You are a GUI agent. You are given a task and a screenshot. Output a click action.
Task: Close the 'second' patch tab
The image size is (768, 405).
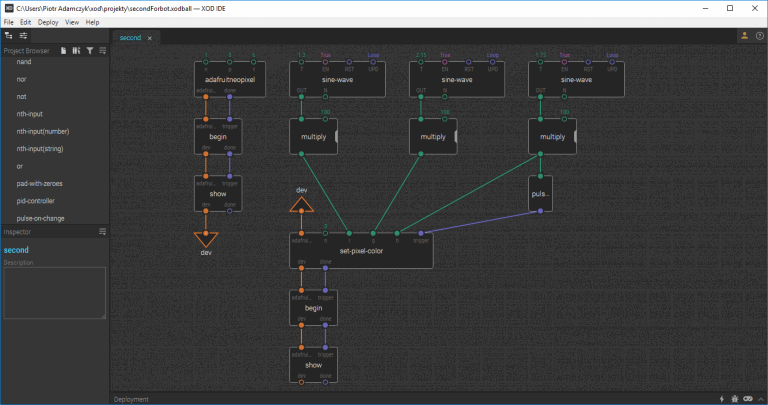[150, 38]
